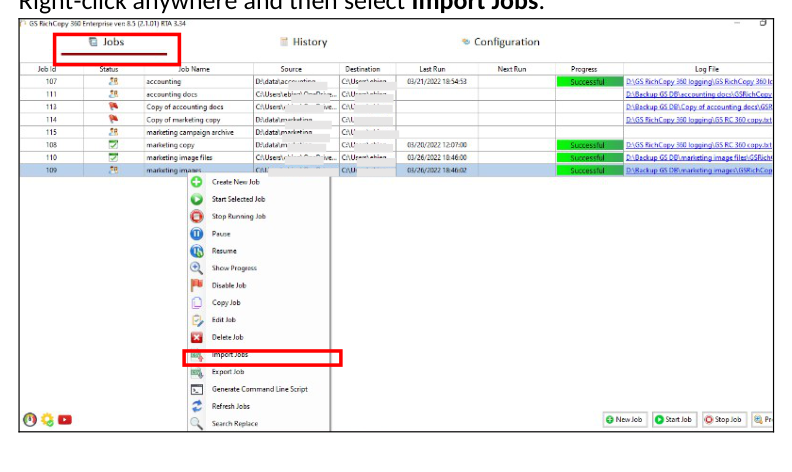
Task: Click the red flag icon for Disable Job
Action: [196, 285]
